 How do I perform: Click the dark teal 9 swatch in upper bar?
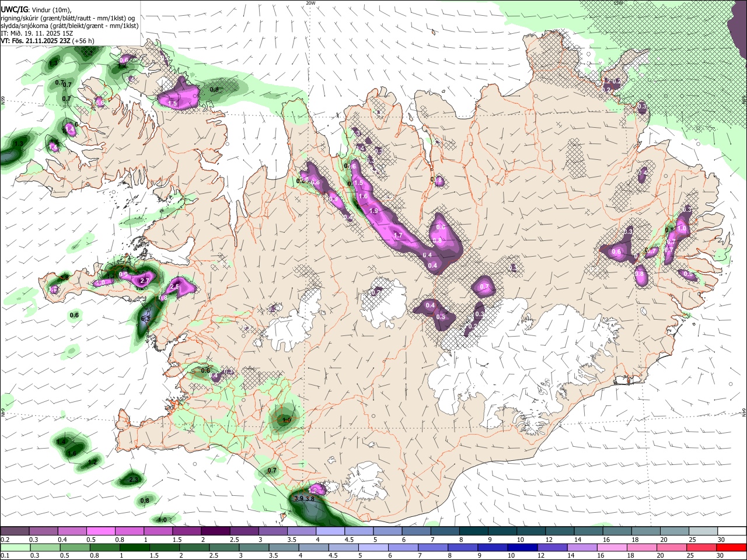pyautogui.click(x=502, y=531)
